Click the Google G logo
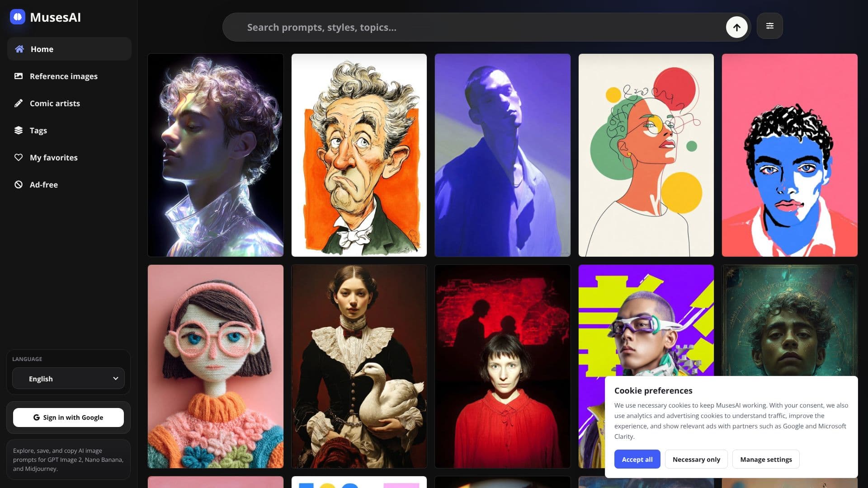Image resolution: width=868 pixels, height=488 pixels. click(37, 418)
